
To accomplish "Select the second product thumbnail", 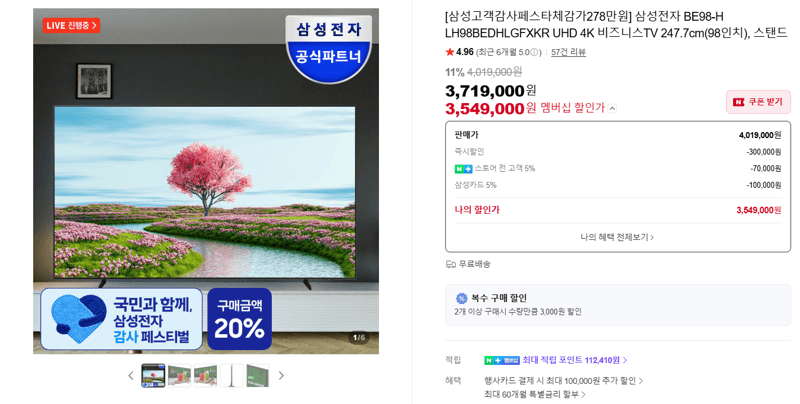I will pos(179,375).
